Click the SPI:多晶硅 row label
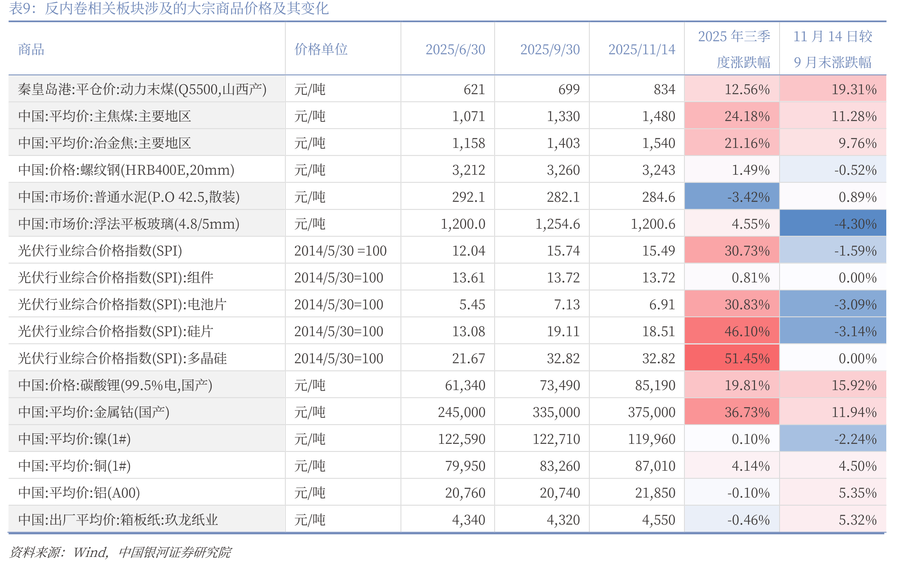The image size is (924, 565). point(122,358)
